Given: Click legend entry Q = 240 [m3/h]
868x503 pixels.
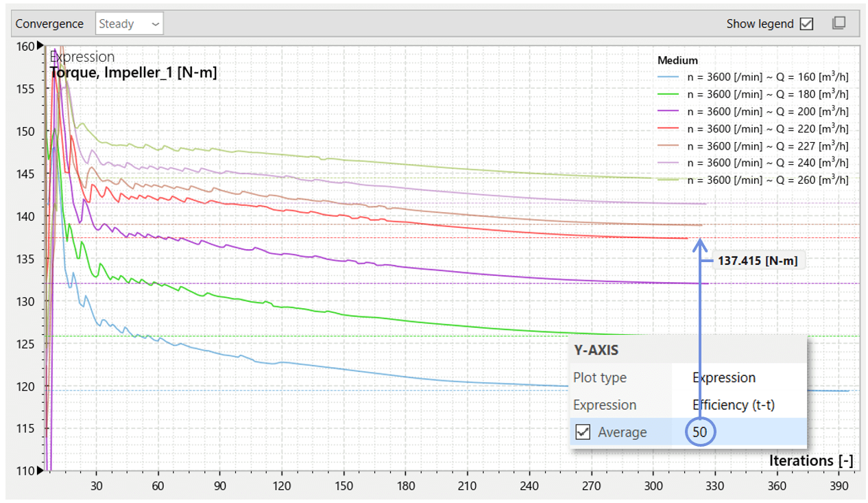Looking at the screenshot, I should click(x=753, y=163).
